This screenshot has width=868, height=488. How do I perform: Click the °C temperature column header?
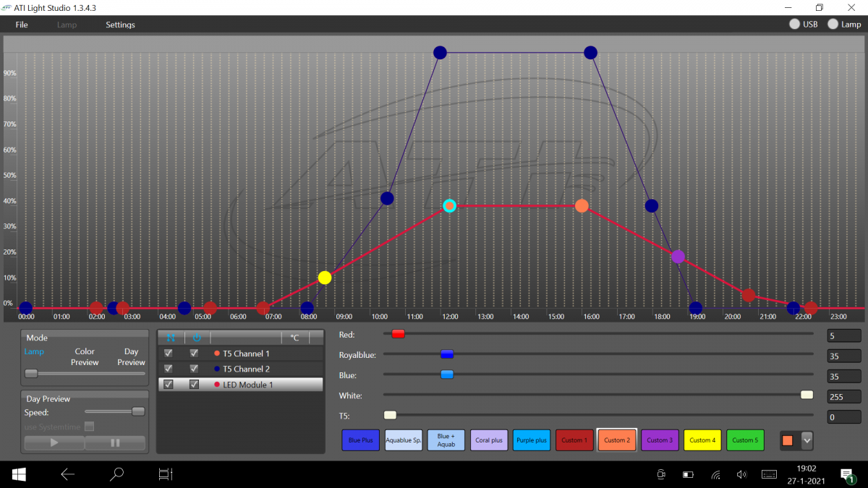(x=294, y=338)
